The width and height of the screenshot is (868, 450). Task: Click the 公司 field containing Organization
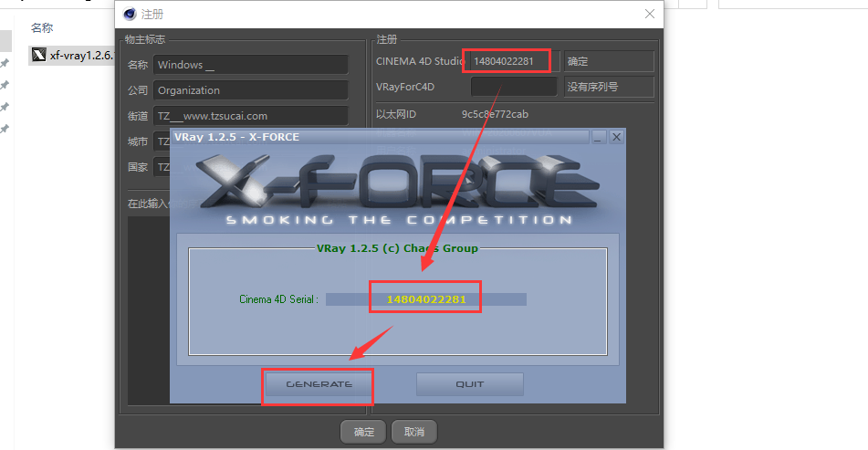pos(251,90)
